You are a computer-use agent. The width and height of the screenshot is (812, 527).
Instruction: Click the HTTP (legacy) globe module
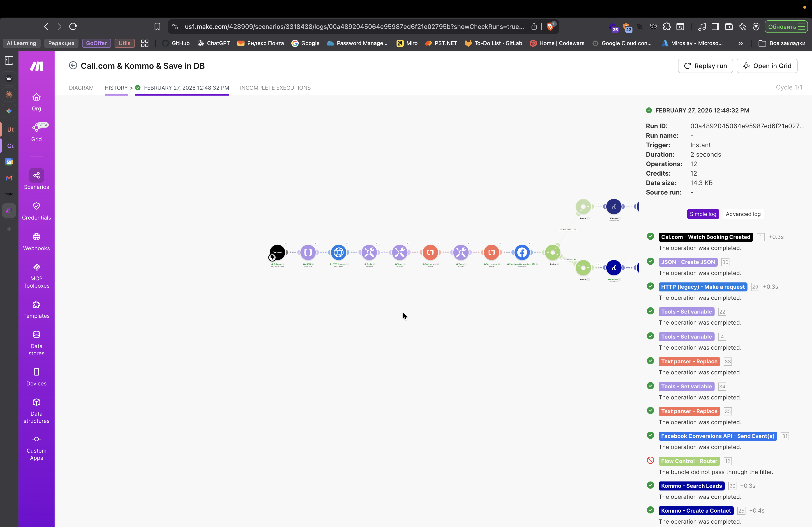[x=339, y=252]
